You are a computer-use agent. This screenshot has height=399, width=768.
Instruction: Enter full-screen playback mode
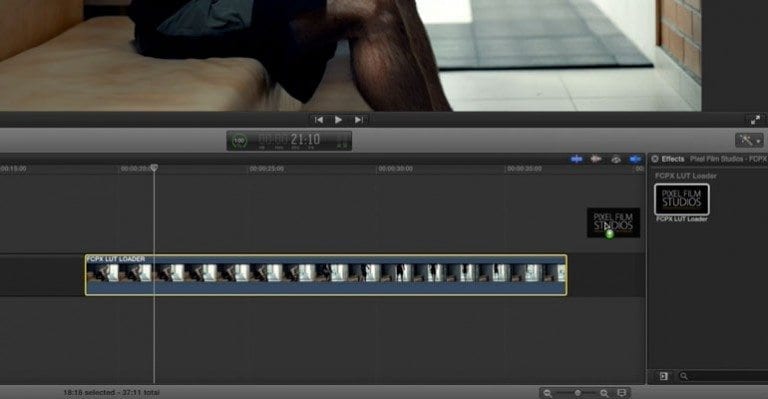point(755,119)
